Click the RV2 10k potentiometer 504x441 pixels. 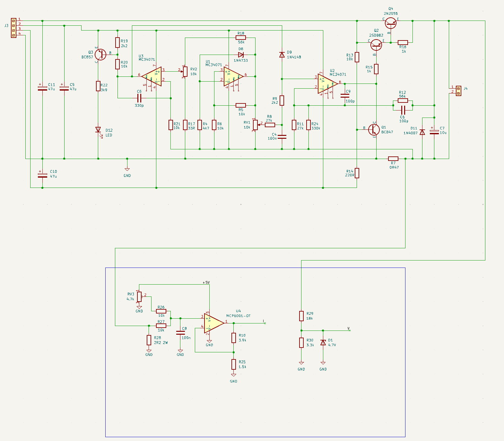(x=185, y=71)
